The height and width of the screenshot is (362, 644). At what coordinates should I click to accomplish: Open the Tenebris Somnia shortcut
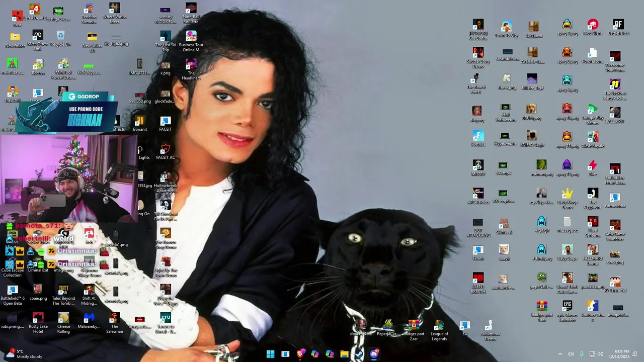point(89,13)
